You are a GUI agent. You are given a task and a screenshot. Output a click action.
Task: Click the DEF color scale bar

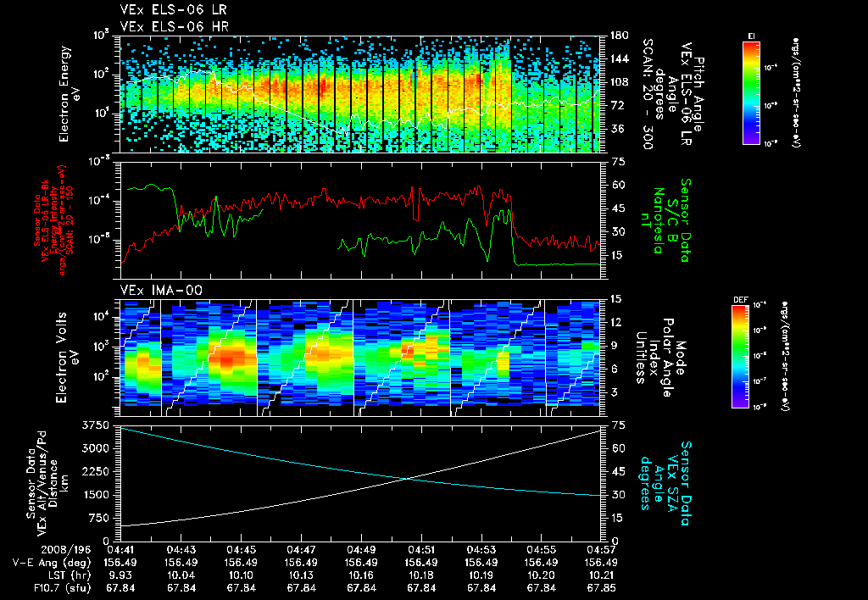(x=740, y=357)
